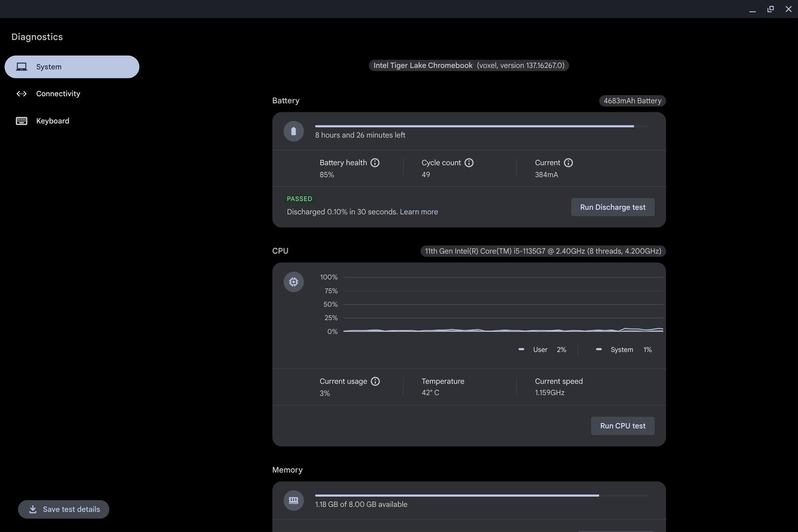
Task: Click the CPU usage graph
Action: pyautogui.click(x=503, y=304)
